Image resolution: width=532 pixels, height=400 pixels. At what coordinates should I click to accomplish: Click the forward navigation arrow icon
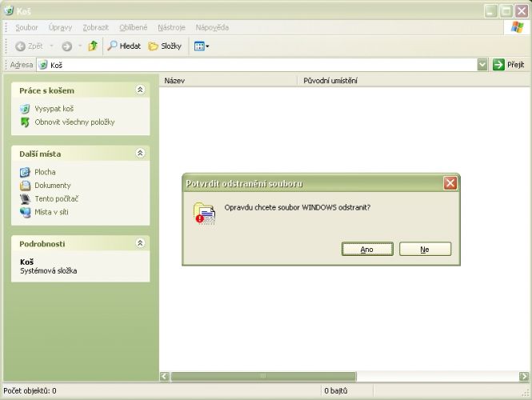67,46
